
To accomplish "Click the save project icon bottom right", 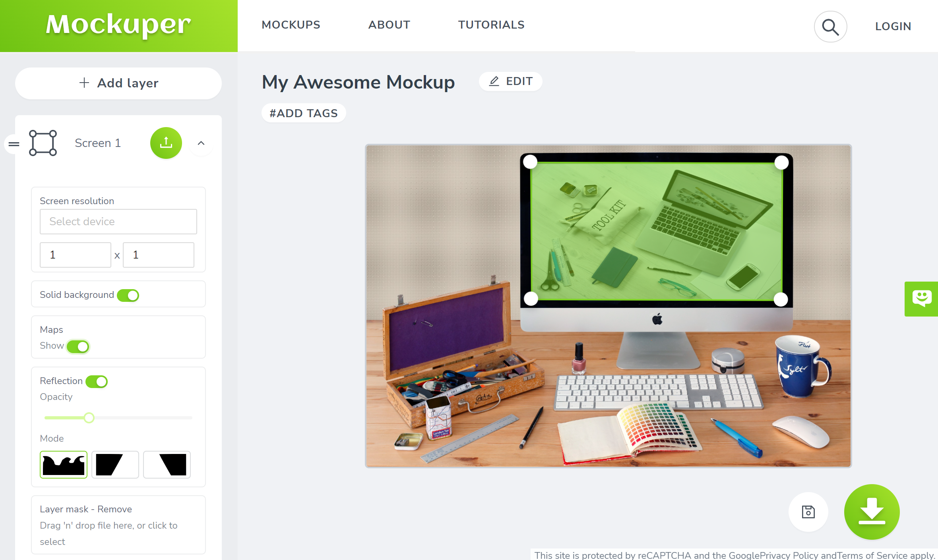I will point(808,512).
